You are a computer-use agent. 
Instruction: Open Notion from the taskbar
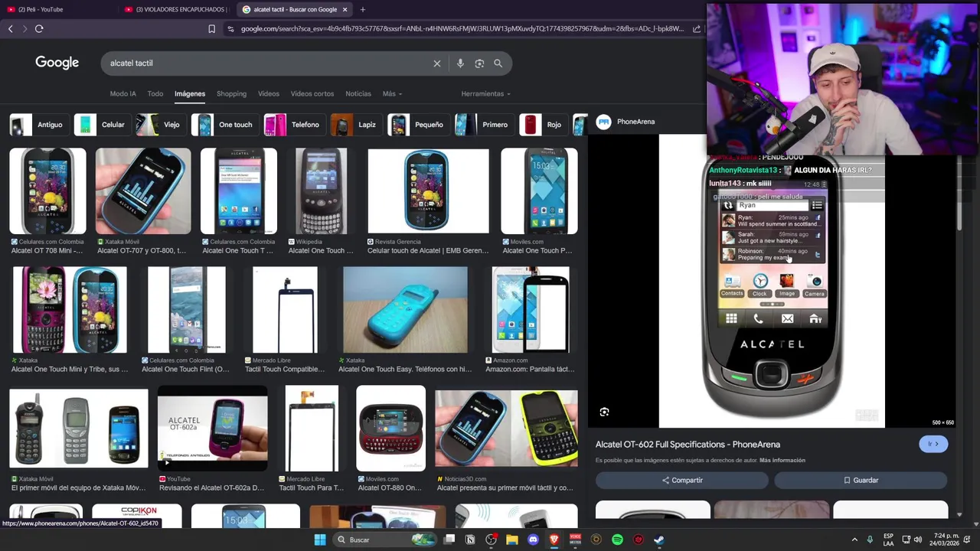click(470, 540)
